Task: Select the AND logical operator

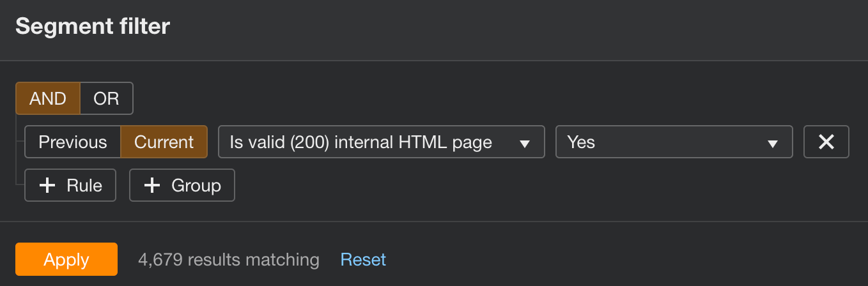Action: pyautogui.click(x=48, y=98)
